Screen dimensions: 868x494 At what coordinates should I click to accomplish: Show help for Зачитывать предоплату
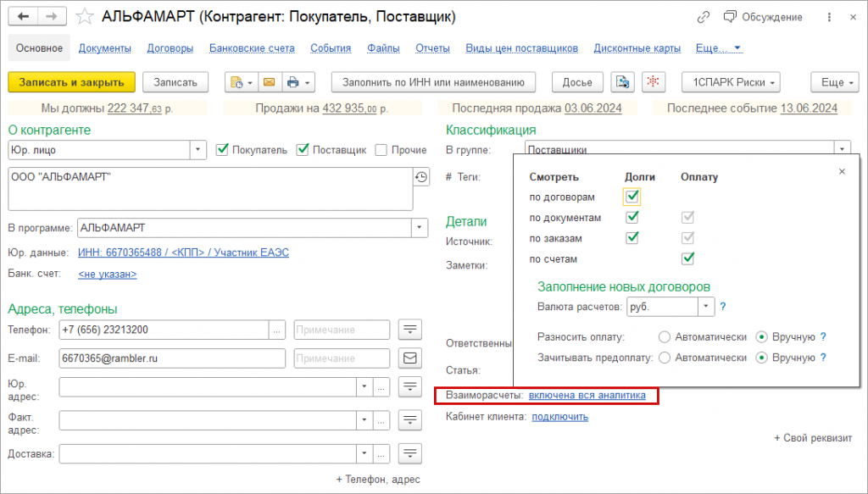(x=823, y=358)
